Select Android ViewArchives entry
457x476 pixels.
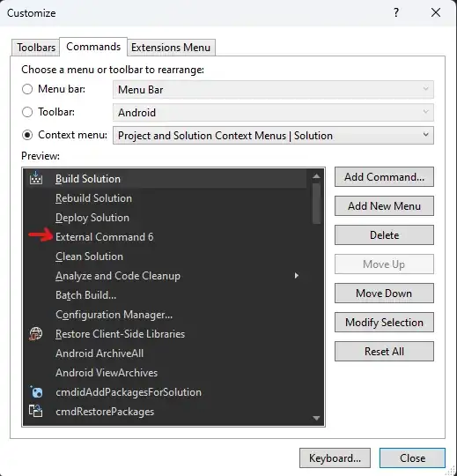pos(166,373)
